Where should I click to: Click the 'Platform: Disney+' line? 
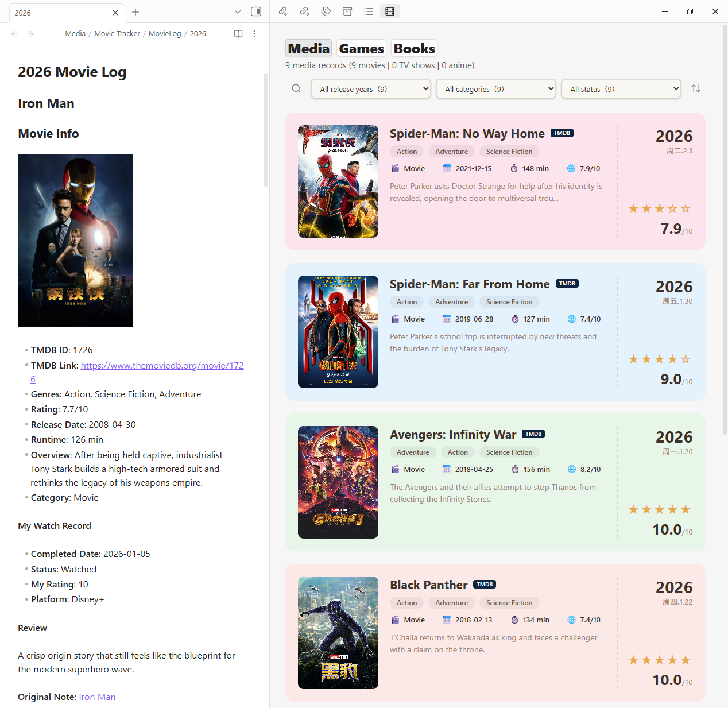click(67, 599)
